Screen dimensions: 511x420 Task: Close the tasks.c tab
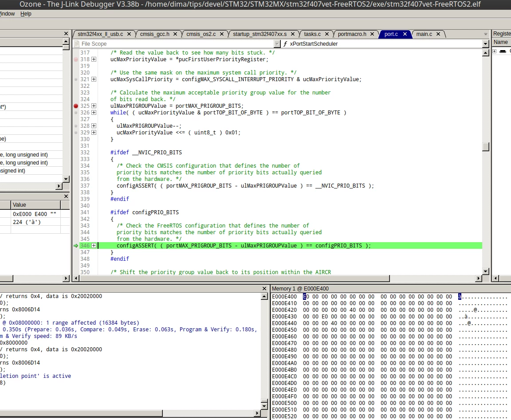pos(327,34)
